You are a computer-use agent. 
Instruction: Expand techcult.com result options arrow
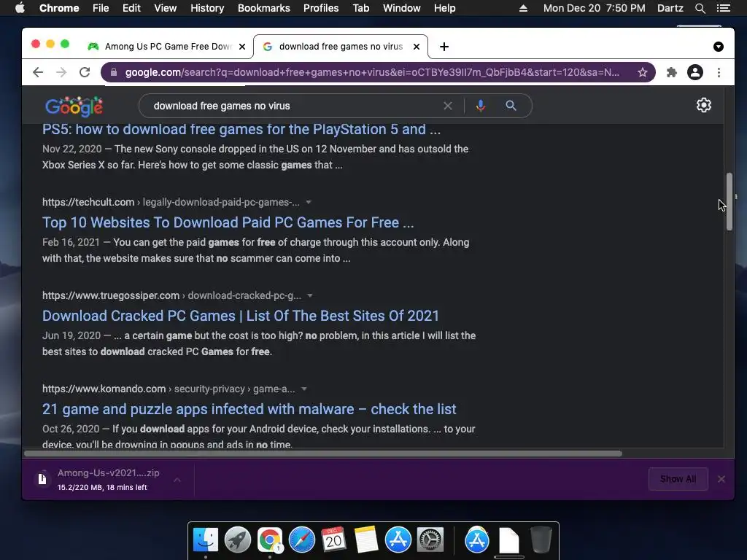click(x=309, y=202)
